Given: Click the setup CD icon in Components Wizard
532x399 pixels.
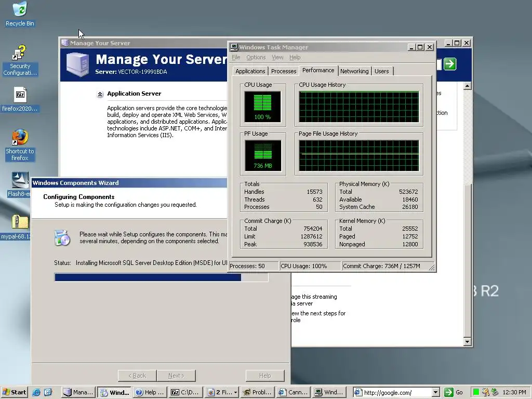Looking at the screenshot, I should pyautogui.click(x=62, y=238).
